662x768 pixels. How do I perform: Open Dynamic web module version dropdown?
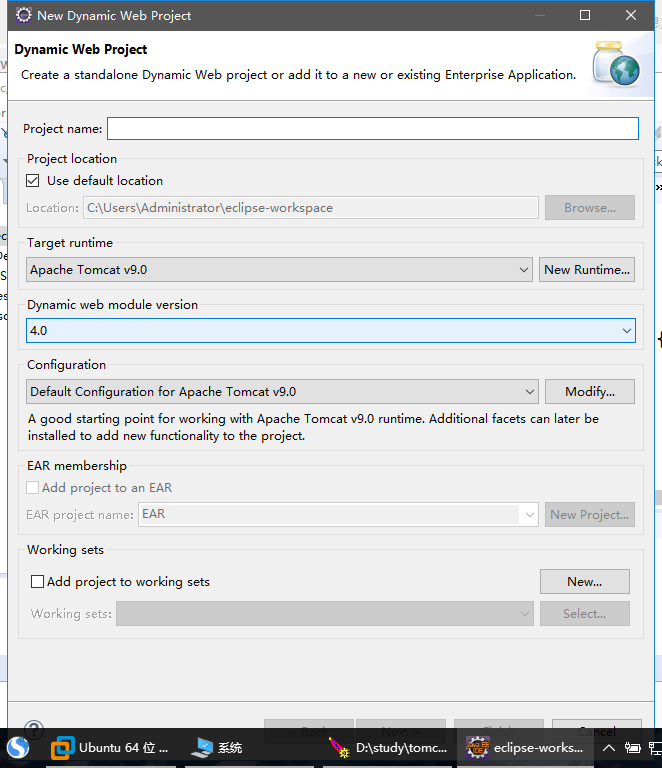click(331, 331)
